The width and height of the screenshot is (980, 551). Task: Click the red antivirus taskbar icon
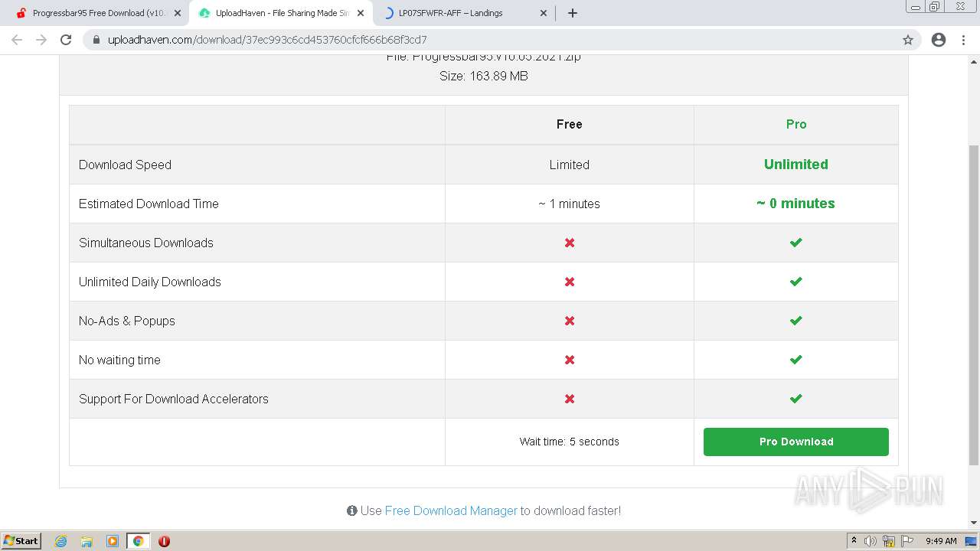164,541
